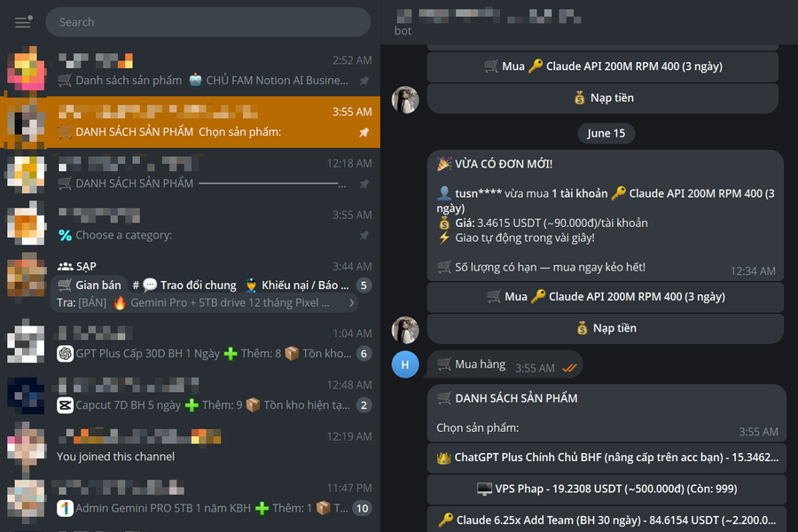Click pin icon on the 12:18 AM chat

click(364, 184)
